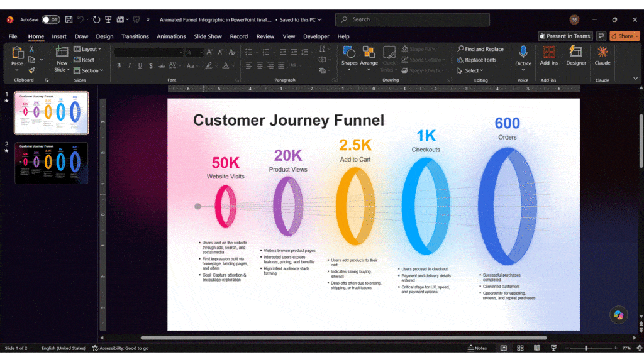This screenshot has width=644, height=362.
Task: Open Share button dropdown arrow
Action: tap(637, 36)
